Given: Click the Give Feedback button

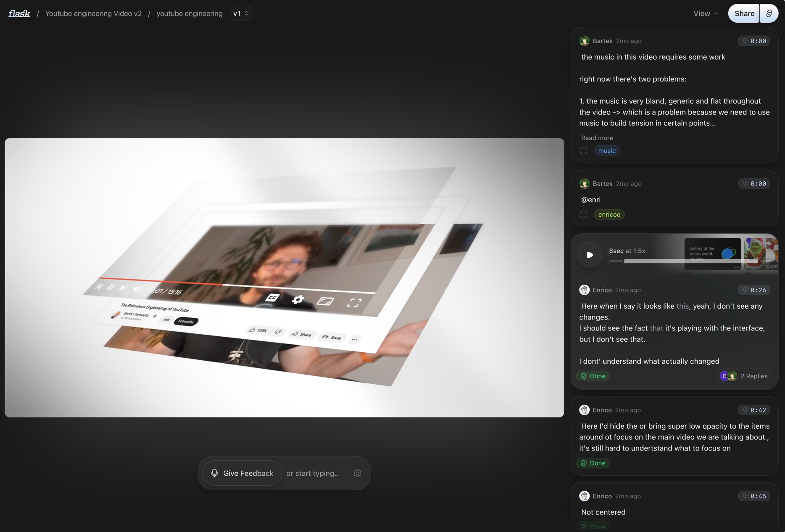Looking at the screenshot, I should click(x=242, y=473).
